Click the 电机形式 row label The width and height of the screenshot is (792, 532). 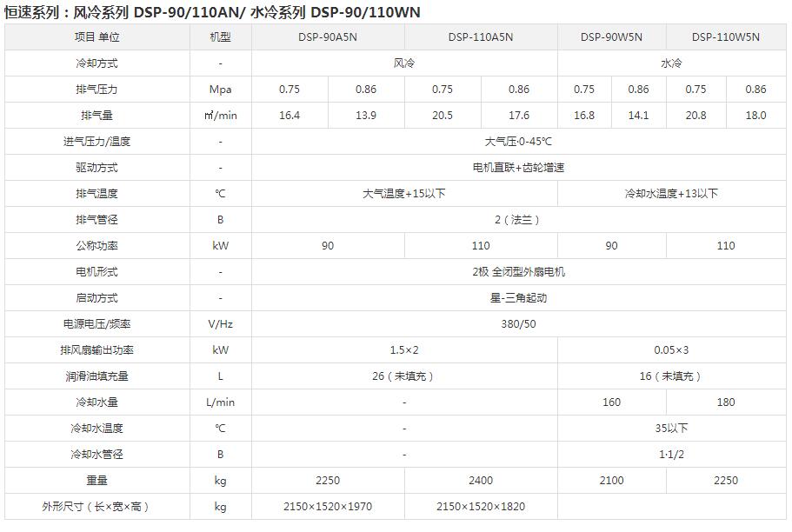tap(97, 272)
